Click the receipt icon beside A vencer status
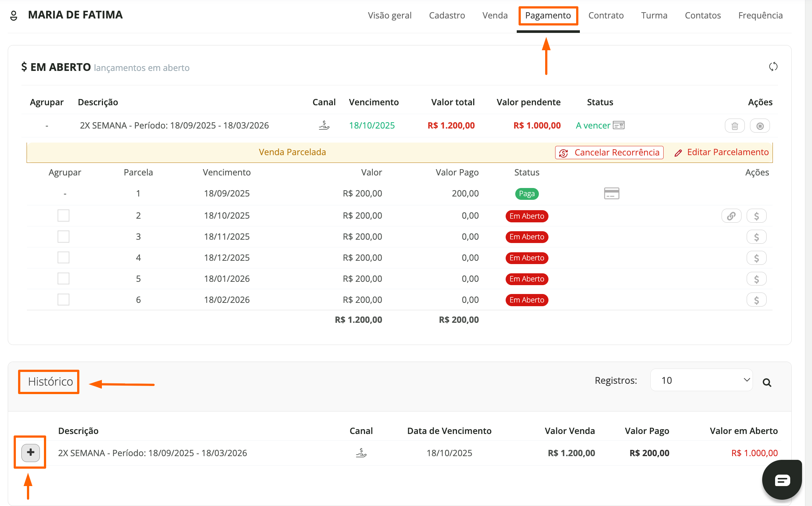 618,126
